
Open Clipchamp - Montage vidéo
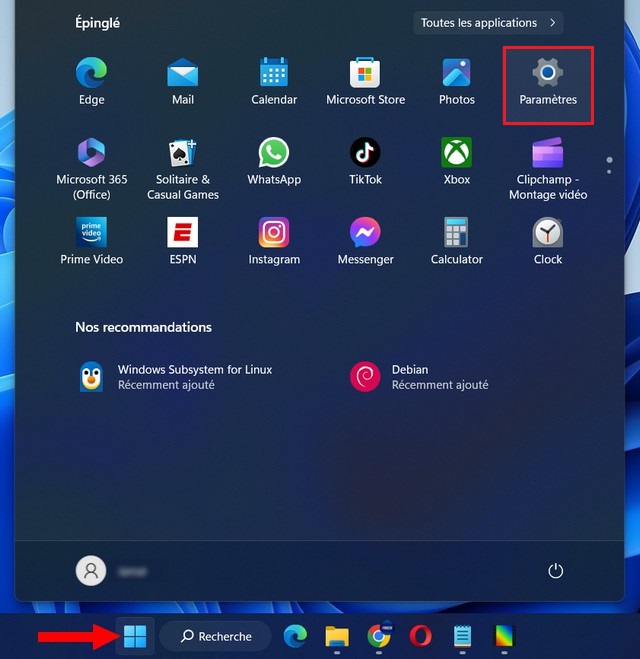click(548, 169)
